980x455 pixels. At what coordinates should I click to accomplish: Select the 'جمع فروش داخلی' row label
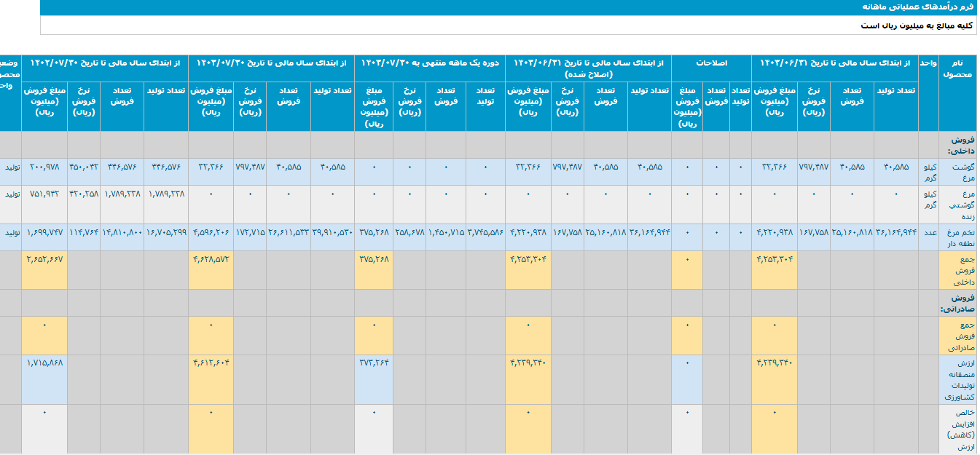(x=958, y=270)
